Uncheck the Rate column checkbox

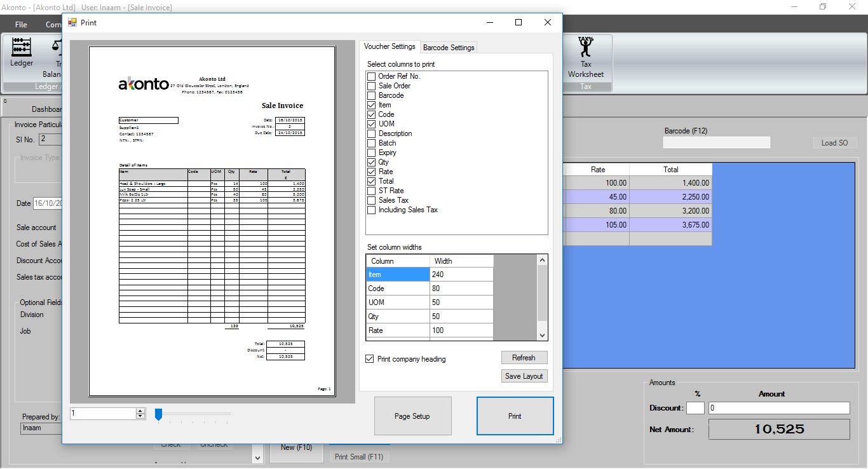371,172
